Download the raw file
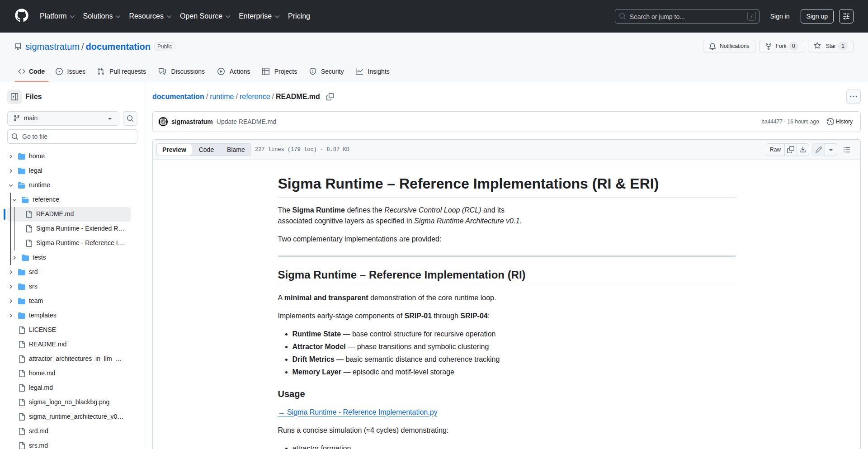 coord(803,150)
